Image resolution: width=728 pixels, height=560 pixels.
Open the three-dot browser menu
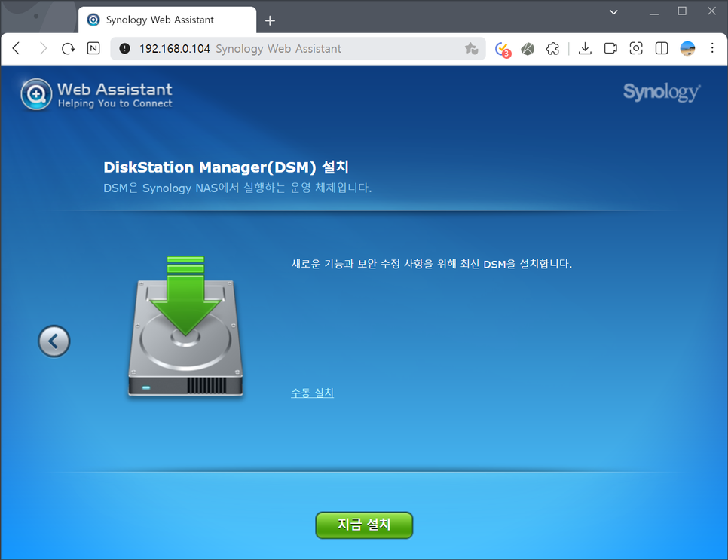[712, 48]
